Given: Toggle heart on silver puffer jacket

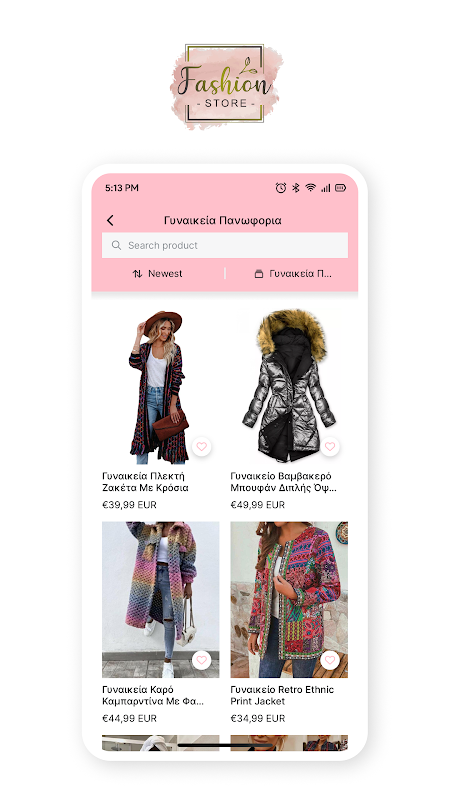Looking at the screenshot, I should click(x=330, y=446).
